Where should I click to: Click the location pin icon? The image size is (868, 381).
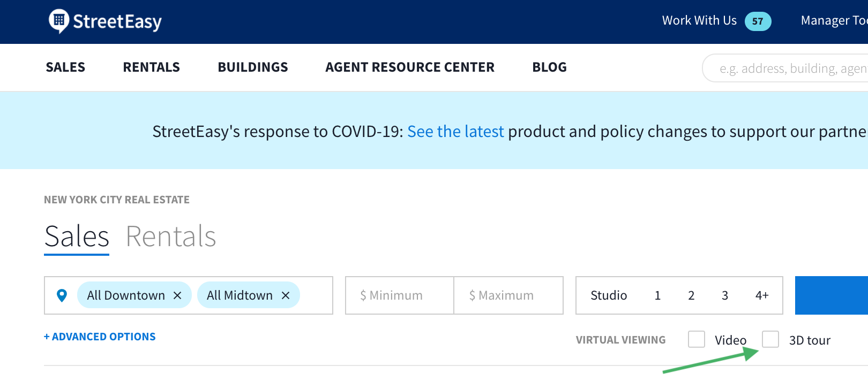point(62,295)
